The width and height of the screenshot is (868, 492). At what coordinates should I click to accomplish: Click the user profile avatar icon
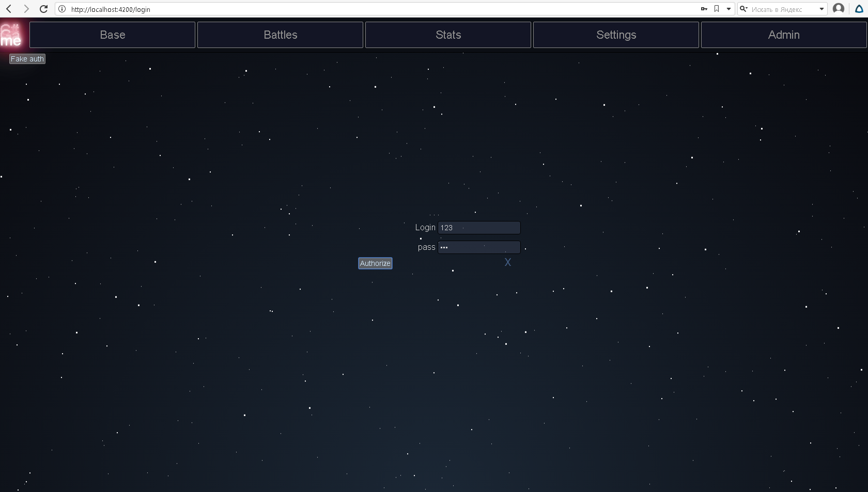[839, 9]
